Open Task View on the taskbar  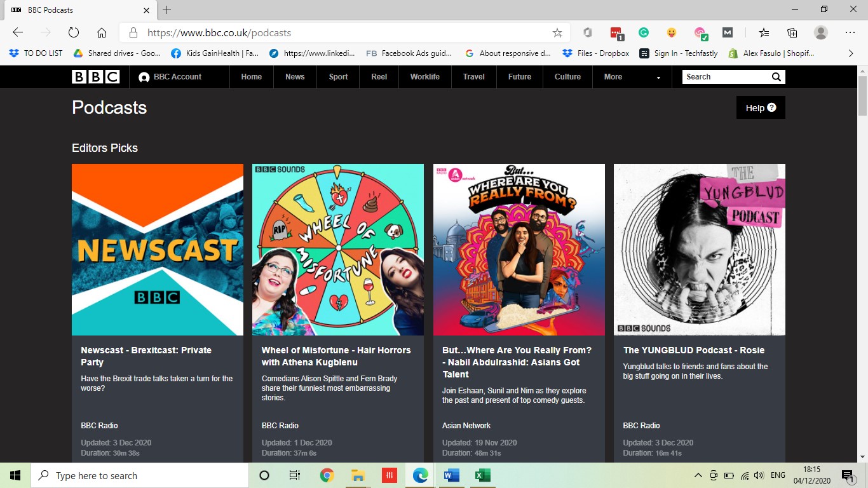tap(295, 475)
